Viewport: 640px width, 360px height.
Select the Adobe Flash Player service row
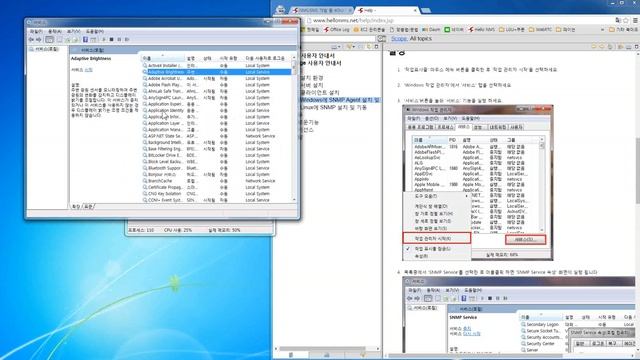217,85
